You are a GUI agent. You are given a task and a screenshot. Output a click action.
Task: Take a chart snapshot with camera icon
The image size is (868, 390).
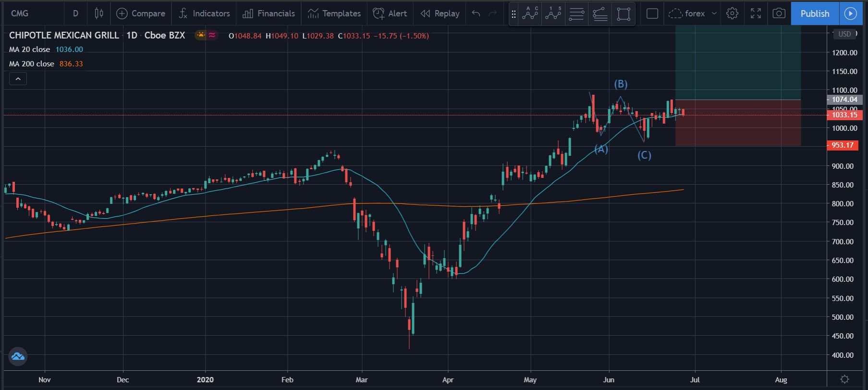(779, 13)
